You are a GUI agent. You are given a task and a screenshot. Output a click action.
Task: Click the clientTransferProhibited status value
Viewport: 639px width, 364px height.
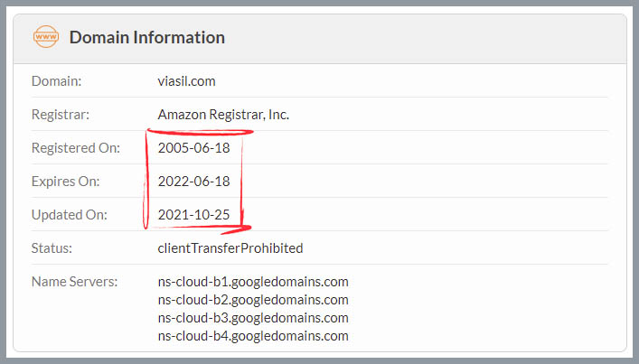(230, 248)
